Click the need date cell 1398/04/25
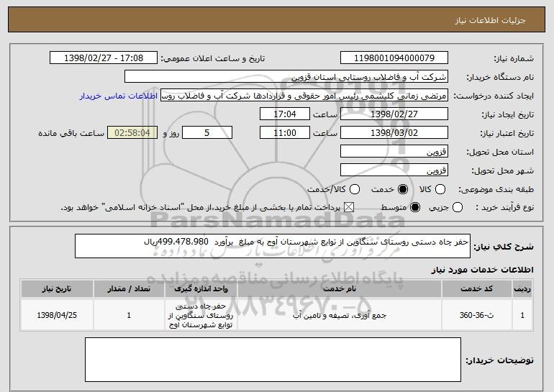The image size is (554, 392). (57, 315)
